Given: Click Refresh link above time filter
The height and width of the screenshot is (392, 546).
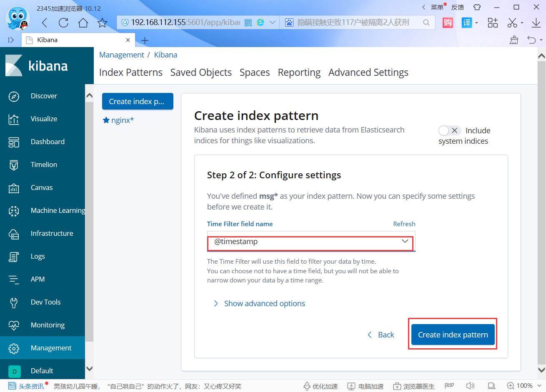Looking at the screenshot, I should click(x=404, y=224).
